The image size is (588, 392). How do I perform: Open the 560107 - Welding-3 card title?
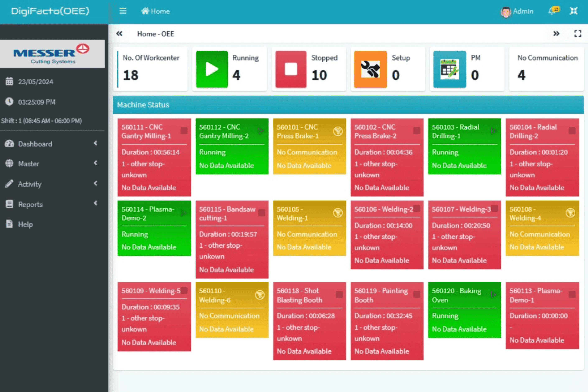(461, 209)
